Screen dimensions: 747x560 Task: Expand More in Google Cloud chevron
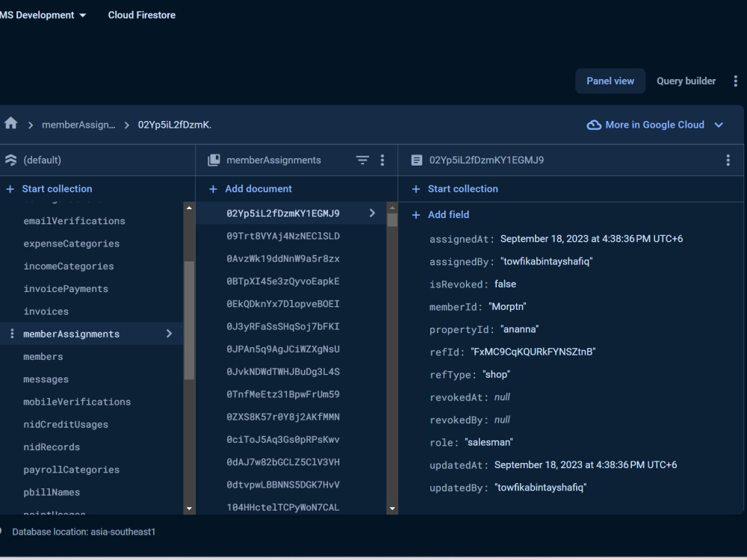pyautogui.click(x=719, y=125)
